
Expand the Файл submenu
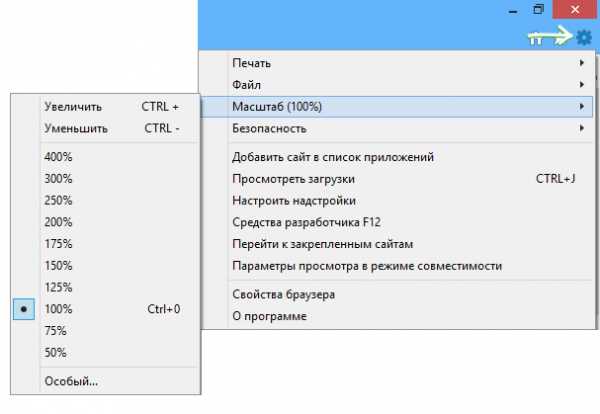coord(247,84)
